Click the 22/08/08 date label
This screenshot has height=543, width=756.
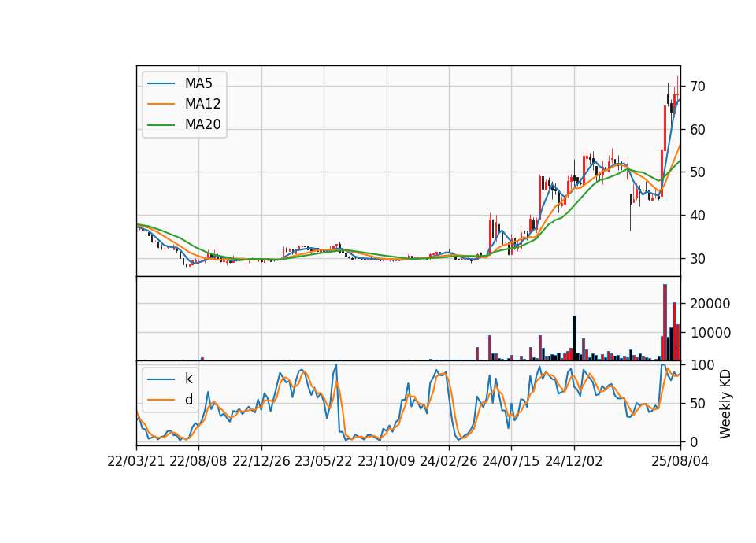coord(198,461)
